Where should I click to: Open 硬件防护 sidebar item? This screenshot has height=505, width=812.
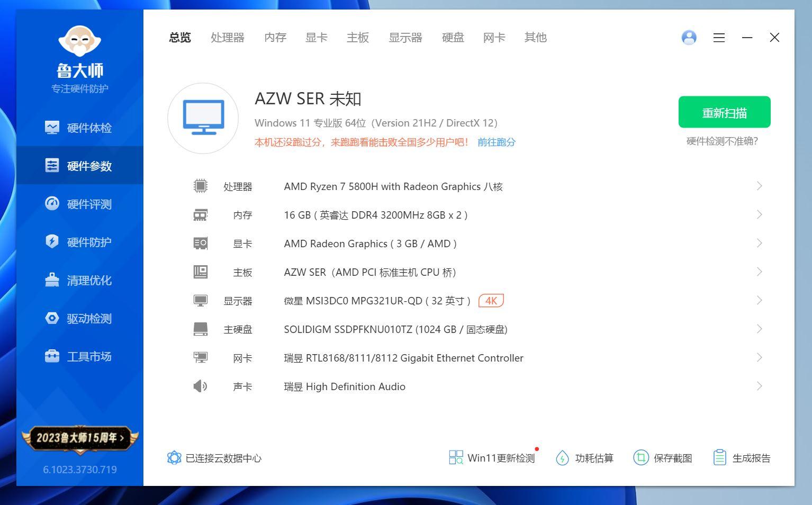coord(79,242)
